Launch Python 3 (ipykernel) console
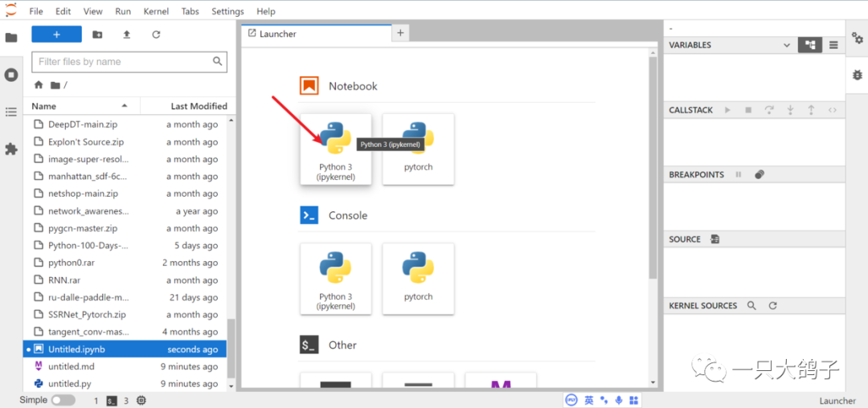This screenshot has height=408, width=868. tap(336, 279)
